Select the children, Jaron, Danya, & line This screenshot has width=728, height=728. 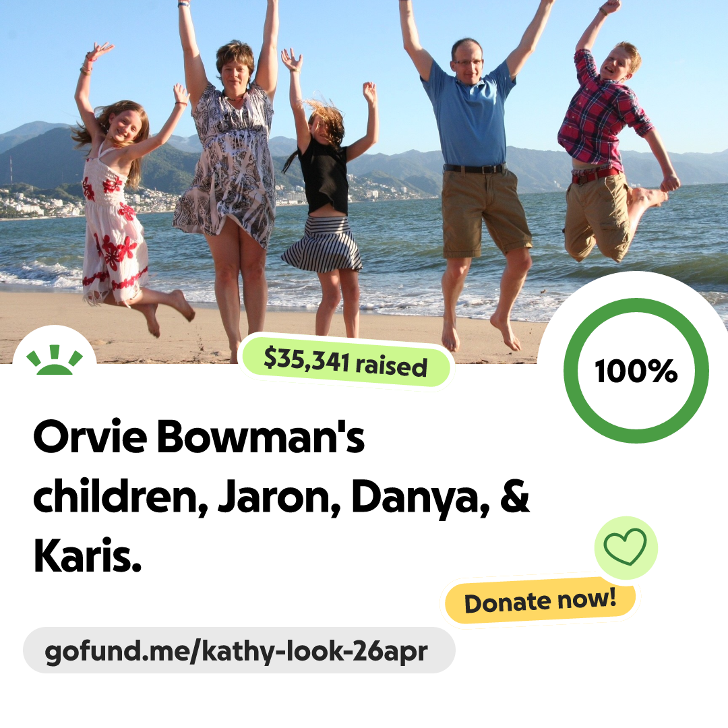point(281,497)
